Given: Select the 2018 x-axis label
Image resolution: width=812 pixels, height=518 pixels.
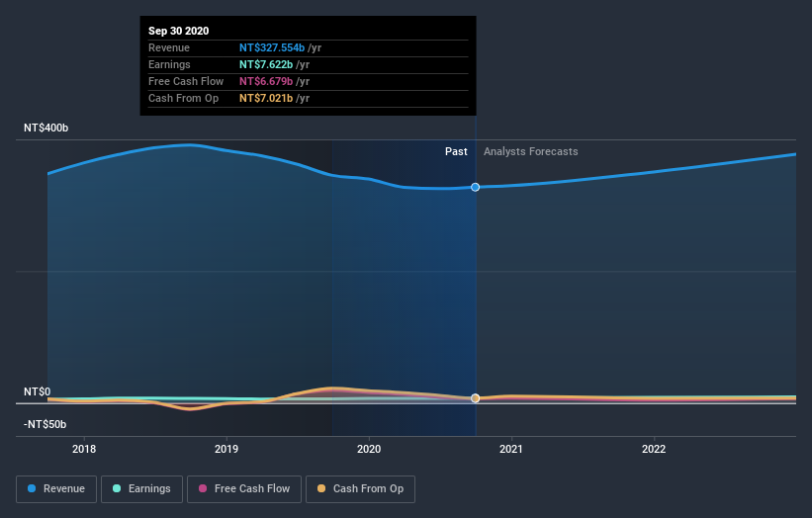Looking at the screenshot, I should 84,449.
